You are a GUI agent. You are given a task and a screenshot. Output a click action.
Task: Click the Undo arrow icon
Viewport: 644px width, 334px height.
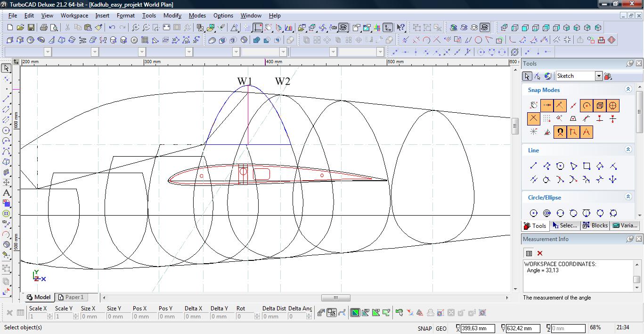(x=112, y=28)
